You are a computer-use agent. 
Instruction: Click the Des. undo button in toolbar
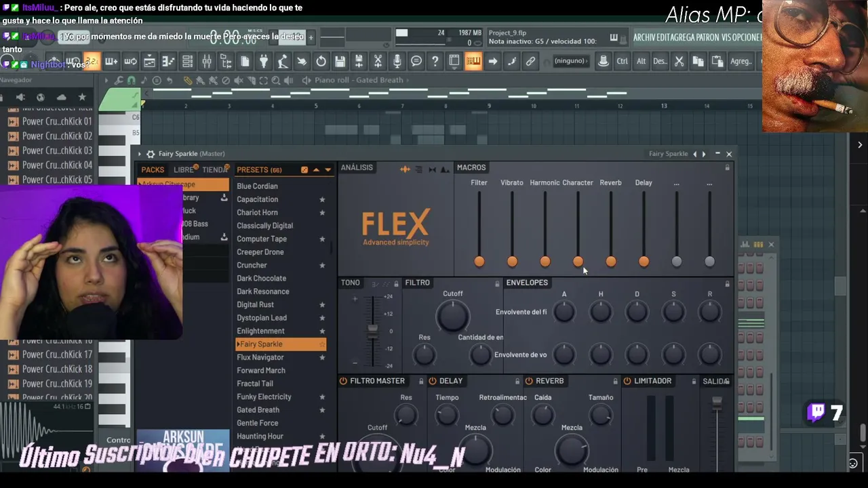coord(660,61)
